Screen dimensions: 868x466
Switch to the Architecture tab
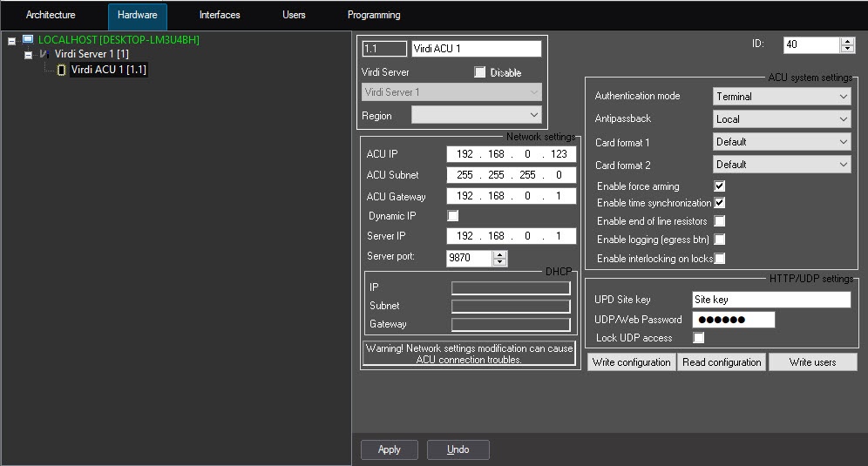click(x=51, y=16)
